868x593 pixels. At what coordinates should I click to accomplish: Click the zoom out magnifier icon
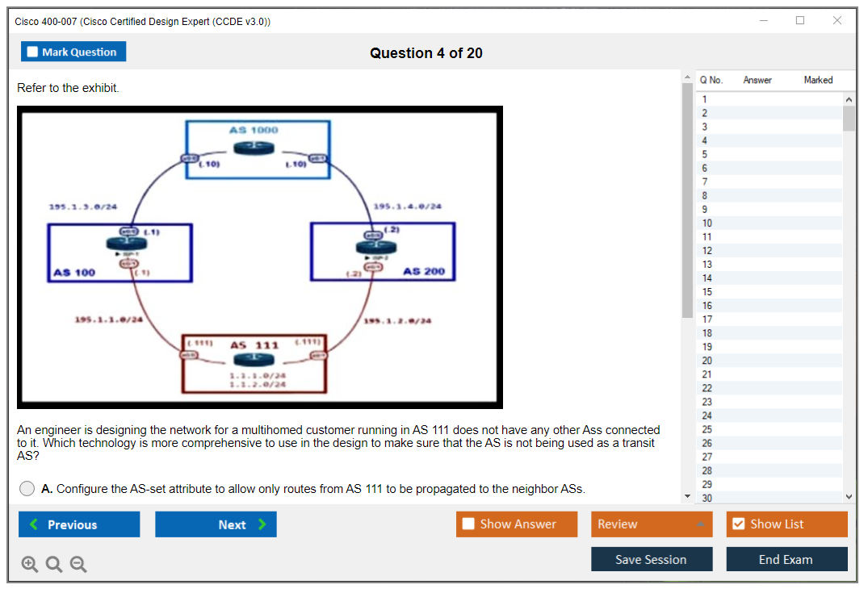coord(78,565)
